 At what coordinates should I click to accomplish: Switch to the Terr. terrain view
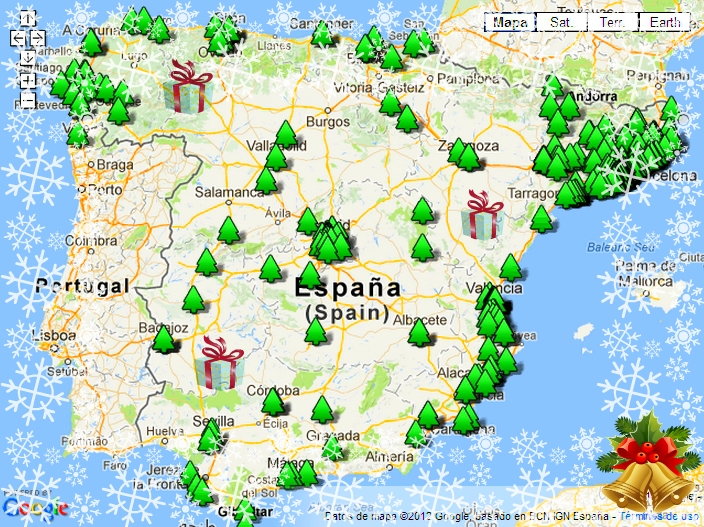tap(613, 22)
